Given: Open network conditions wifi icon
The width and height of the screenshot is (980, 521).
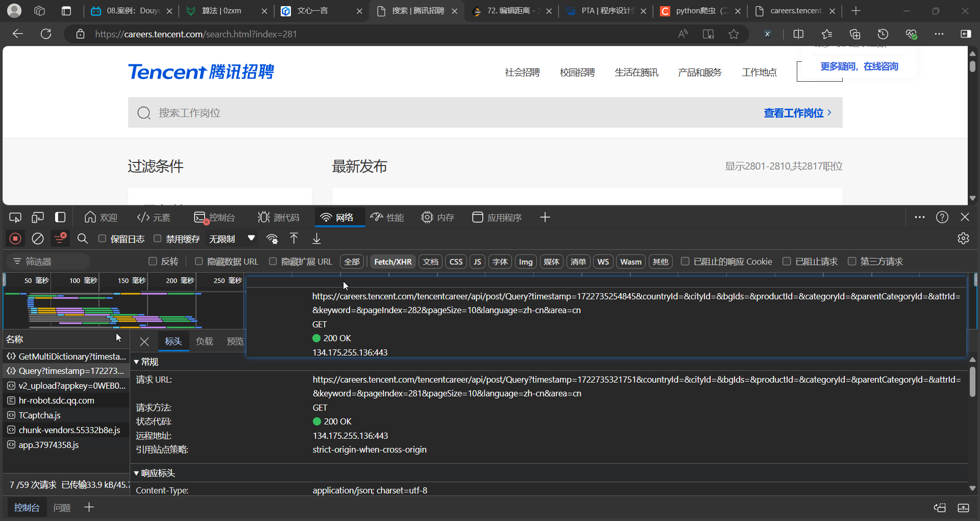Looking at the screenshot, I should tap(272, 239).
